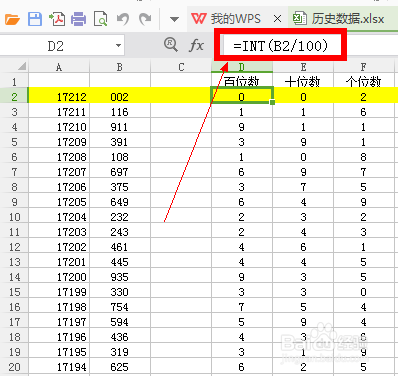Click the zoom formula magnifier icon

pyautogui.click(x=171, y=45)
